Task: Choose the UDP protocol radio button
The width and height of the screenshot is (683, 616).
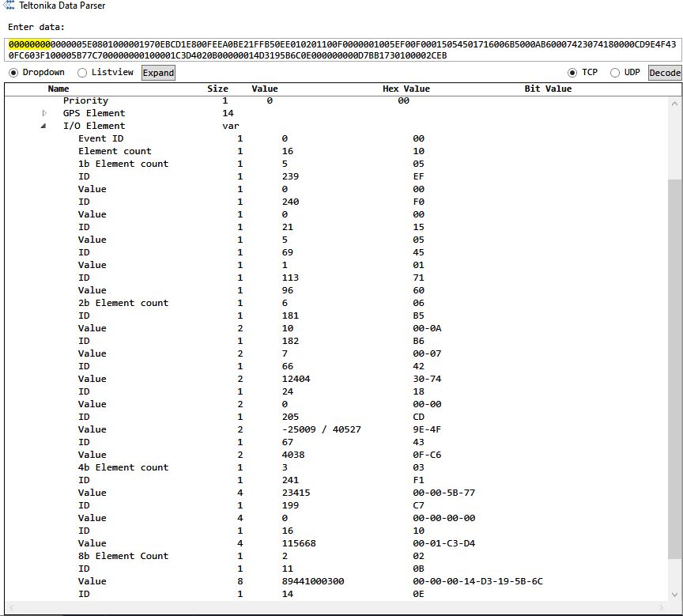Action: coord(614,73)
